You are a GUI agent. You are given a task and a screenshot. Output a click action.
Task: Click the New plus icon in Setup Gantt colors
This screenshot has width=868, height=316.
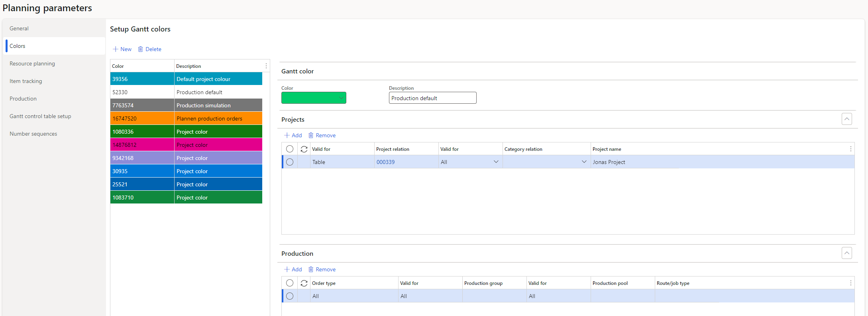(x=116, y=49)
